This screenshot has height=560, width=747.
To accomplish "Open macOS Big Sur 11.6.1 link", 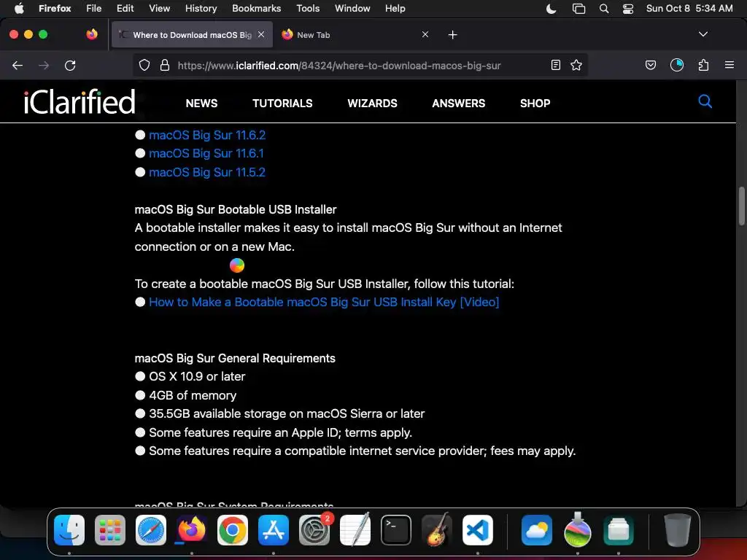I will (206, 153).
